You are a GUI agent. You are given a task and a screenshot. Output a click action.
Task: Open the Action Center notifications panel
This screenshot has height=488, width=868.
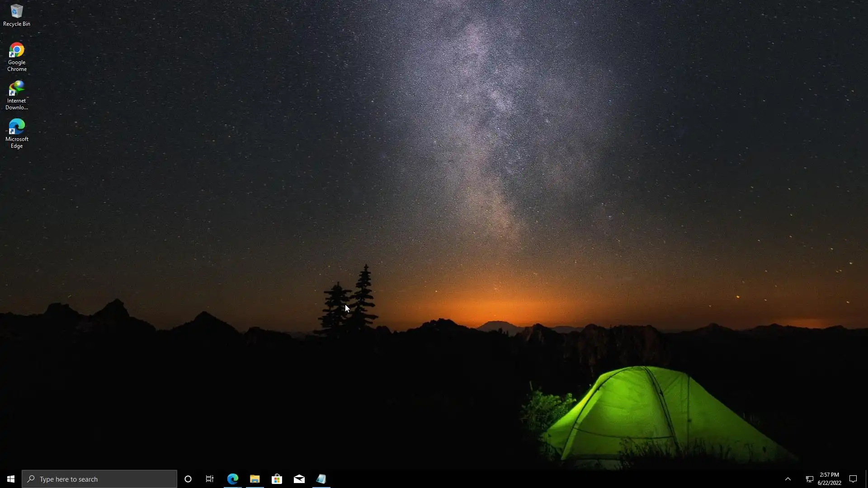click(x=853, y=479)
